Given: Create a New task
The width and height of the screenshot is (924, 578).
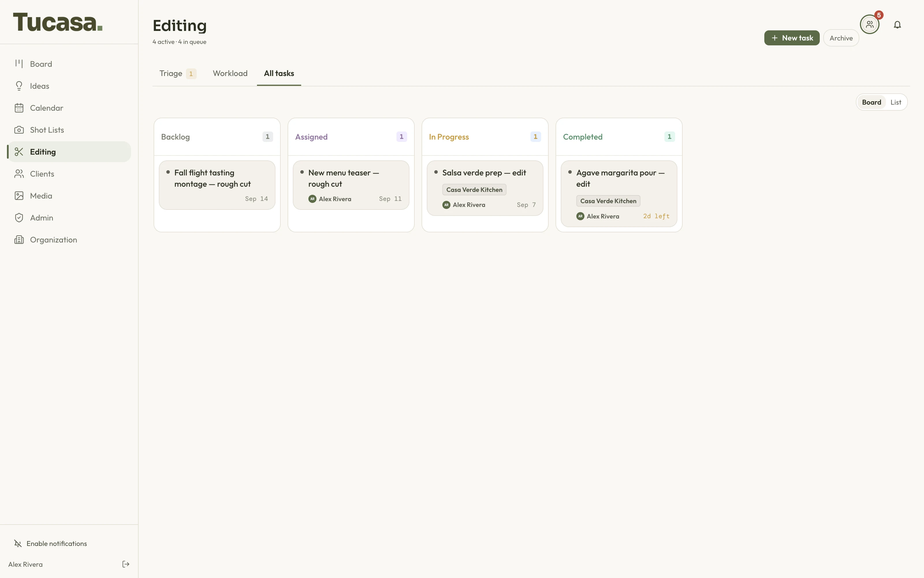Looking at the screenshot, I should tap(792, 38).
